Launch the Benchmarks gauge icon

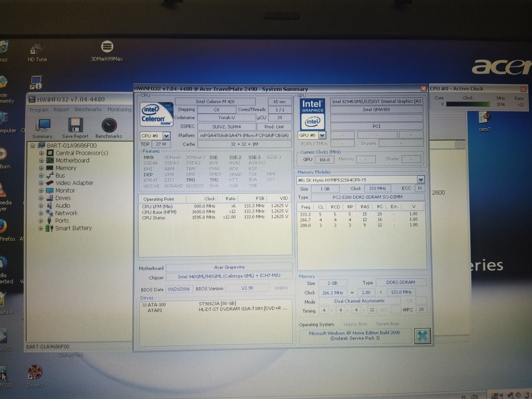tap(109, 125)
